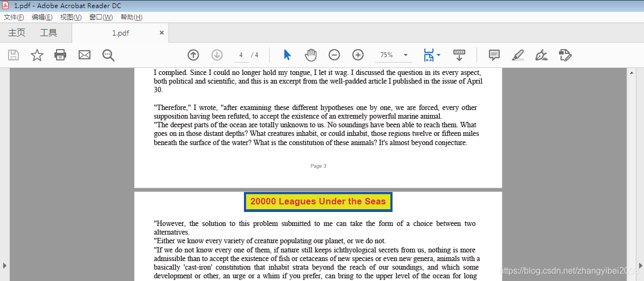Screen dimensions: 644x281
Task: Click the line starting '"The deepest parts'
Action: click(x=315, y=125)
